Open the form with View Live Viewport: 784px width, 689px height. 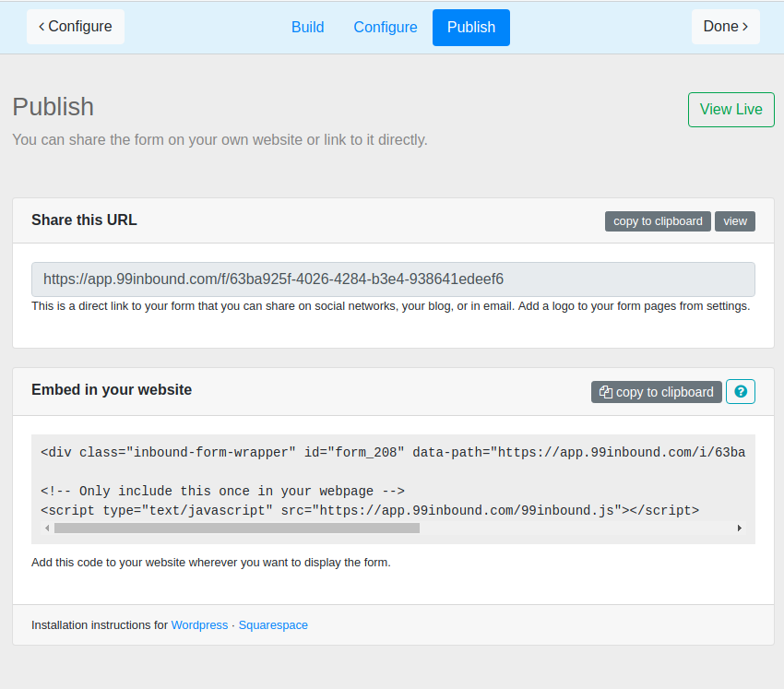[x=731, y=110]
